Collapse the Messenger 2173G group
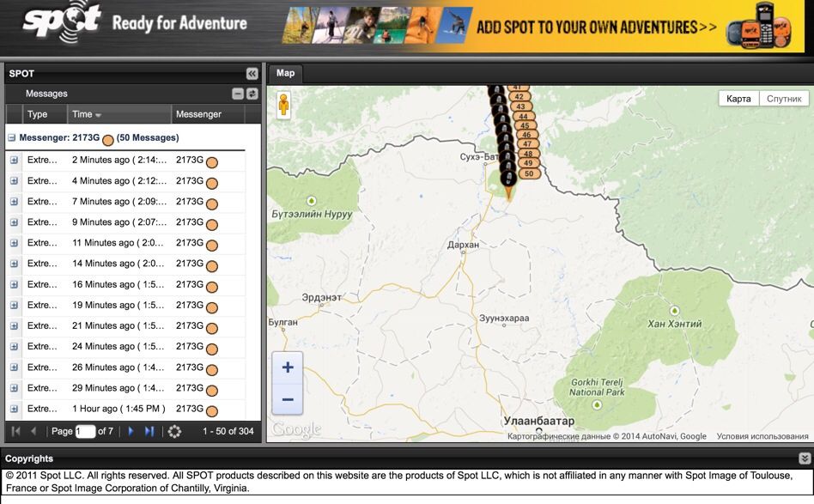The height and width of the screenshot is (504, 814). pos(12,137)
